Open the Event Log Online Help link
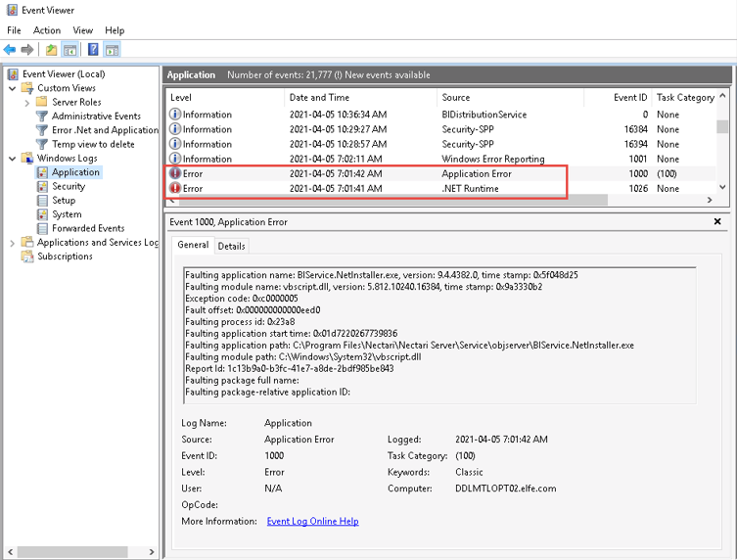This screenshot has height=560, width=737. click(x=312, y=521)
